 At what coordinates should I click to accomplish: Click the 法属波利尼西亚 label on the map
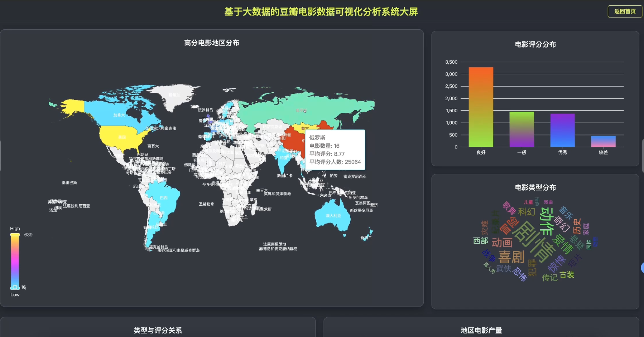pyautogui.click(x=76, y=206)
